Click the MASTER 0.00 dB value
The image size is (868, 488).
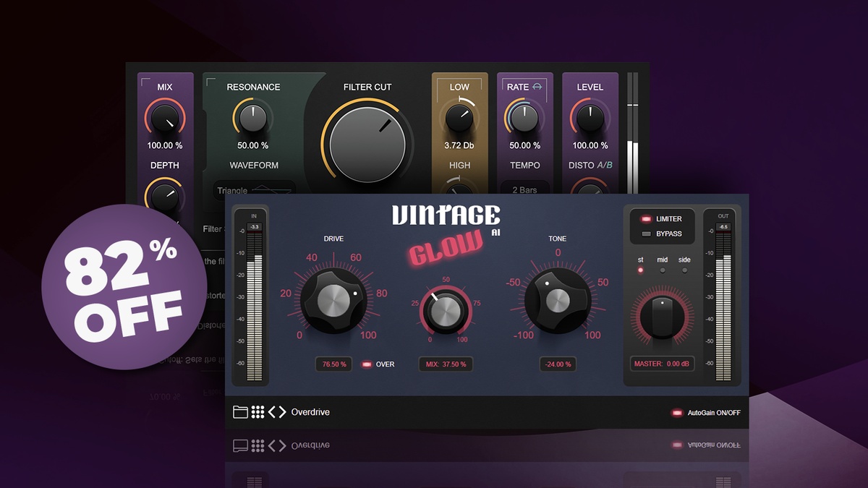click(x=662, y=364)
